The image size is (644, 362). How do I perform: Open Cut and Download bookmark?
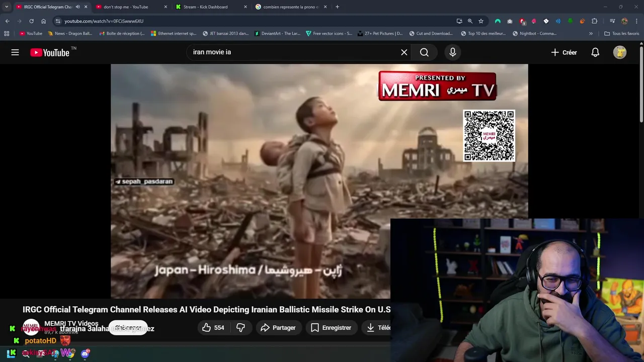click(432, 34)
